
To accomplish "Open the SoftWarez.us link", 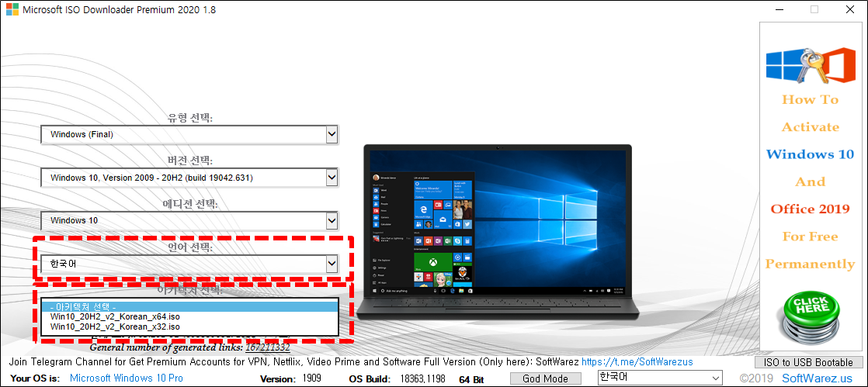I will (x=817, y=378).
